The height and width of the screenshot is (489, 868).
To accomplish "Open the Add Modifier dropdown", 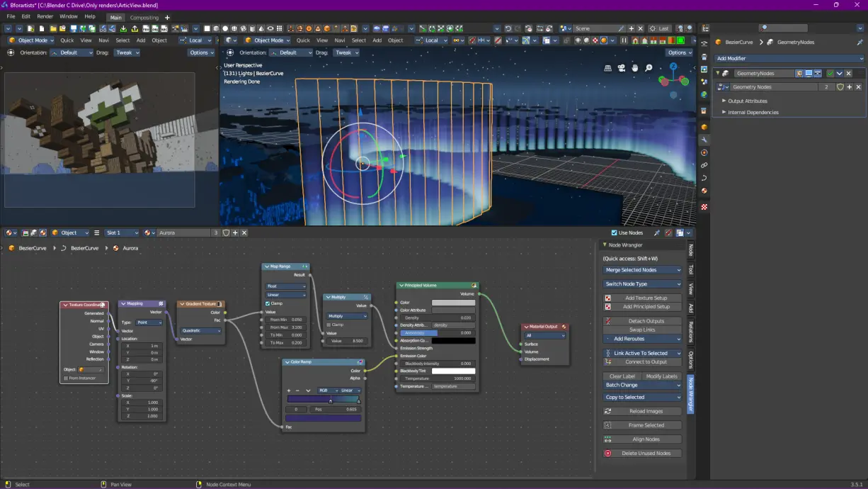I will pos(788,58).
